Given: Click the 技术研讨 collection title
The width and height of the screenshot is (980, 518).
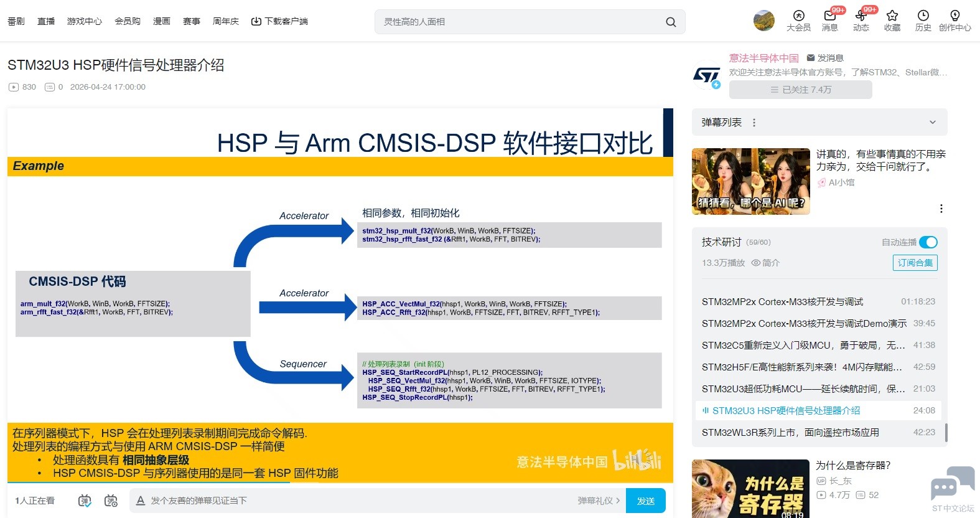Looking at the screenshot, I should pyautogui.click(x=722, y=242).
